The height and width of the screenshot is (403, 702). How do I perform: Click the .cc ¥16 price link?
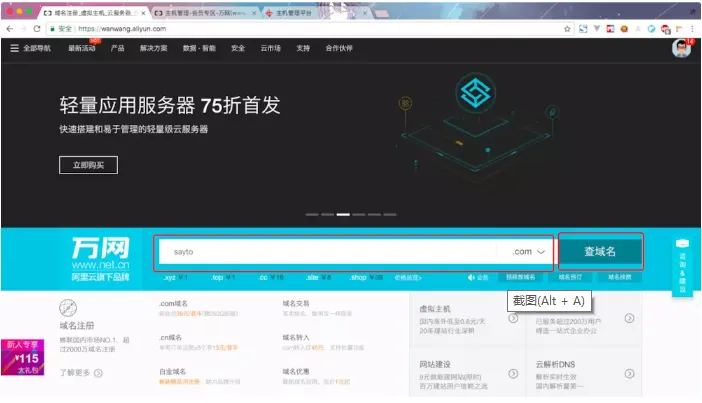tap(271, 278)
